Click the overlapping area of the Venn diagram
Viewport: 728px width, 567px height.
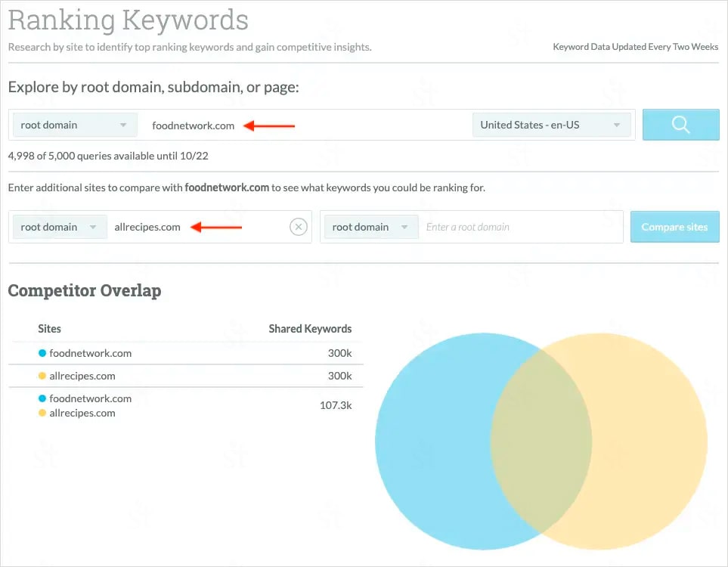click(x=541, y=442)
